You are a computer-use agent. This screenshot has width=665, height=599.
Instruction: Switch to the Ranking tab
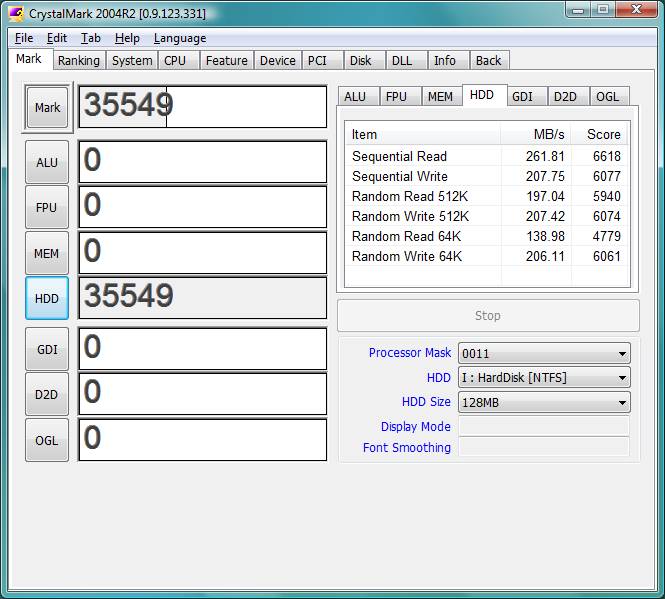[x=79, y=61]
